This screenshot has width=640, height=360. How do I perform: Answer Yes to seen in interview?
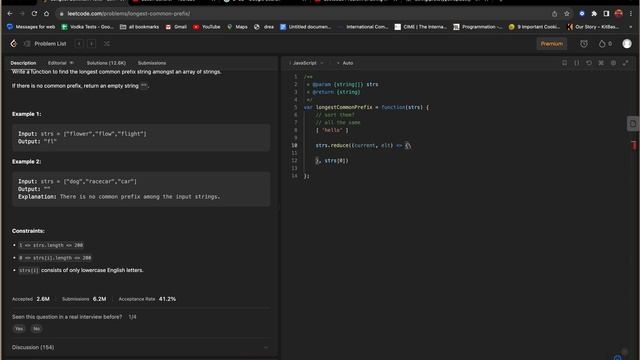(19, 329)
